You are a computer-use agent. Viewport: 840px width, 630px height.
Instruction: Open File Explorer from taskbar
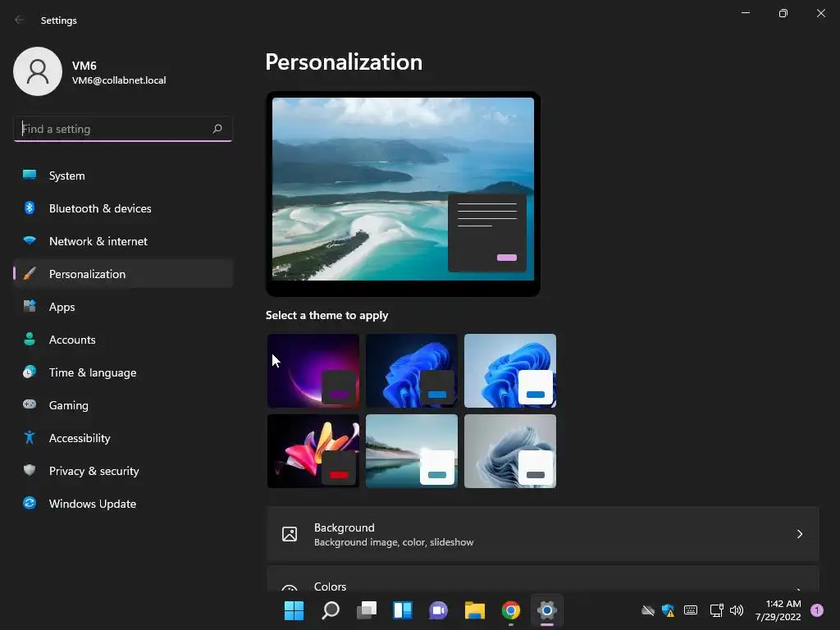pos(475,610)
